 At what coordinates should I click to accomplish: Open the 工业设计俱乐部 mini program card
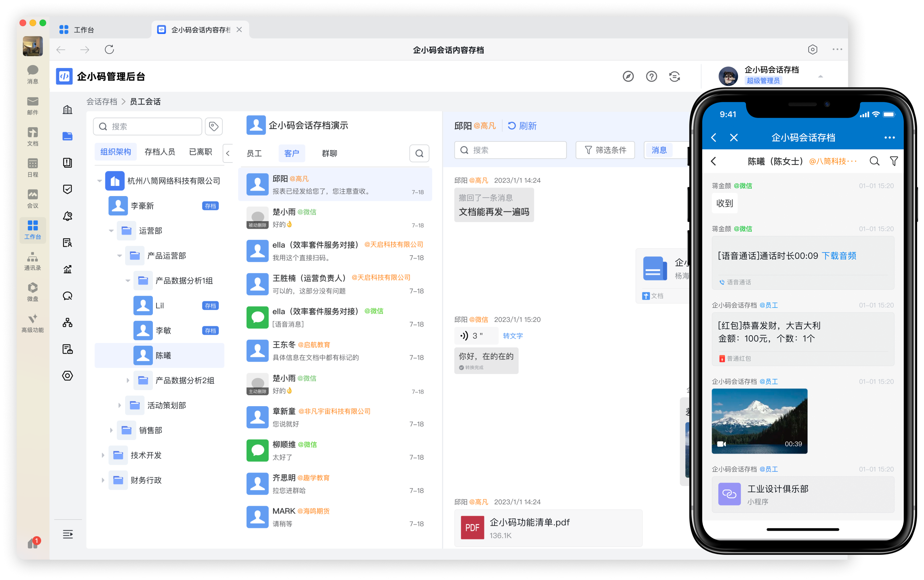point(803,494)
